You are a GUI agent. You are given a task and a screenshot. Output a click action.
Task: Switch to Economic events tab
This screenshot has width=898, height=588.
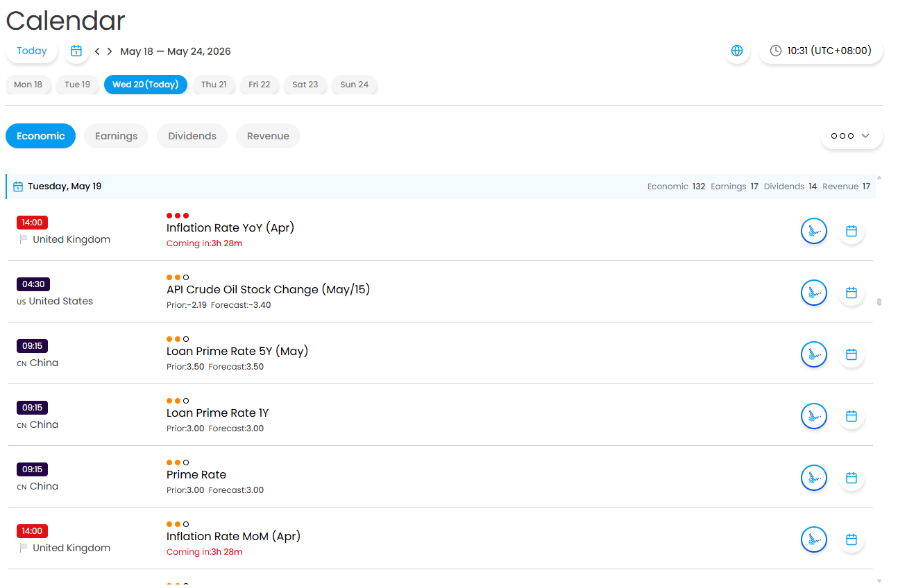tap(40, 136)
